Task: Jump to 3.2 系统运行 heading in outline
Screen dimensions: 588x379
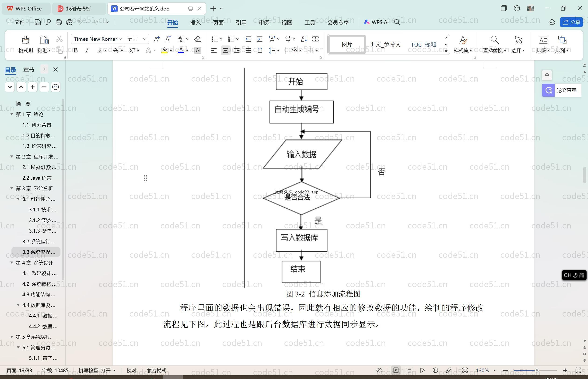Action: [x=39, y=241]
